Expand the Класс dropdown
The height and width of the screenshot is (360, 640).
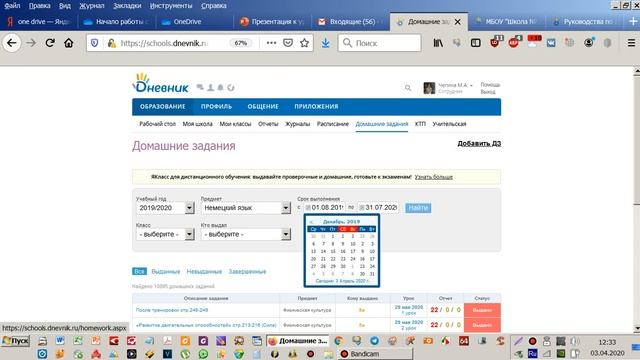tap(189, 234)
